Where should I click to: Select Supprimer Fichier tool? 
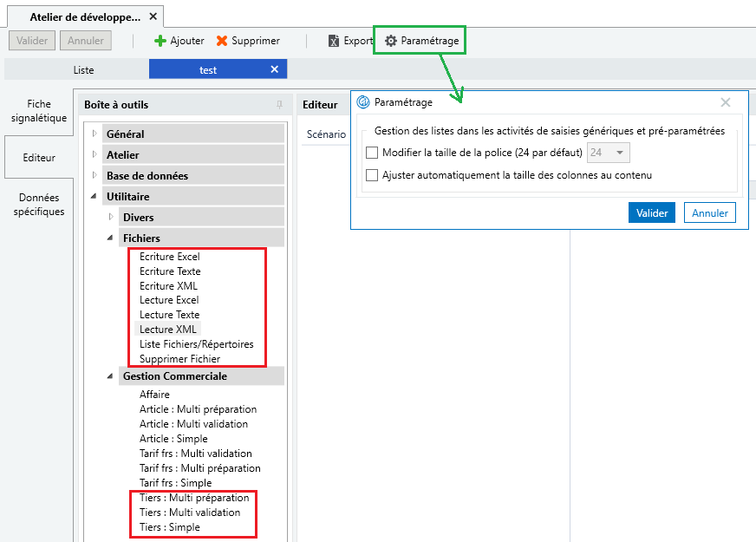click(x=179, y=359)
